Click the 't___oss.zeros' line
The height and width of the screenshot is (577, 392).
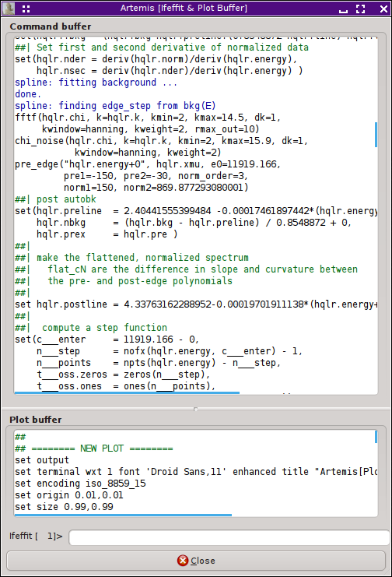(123, 375)
